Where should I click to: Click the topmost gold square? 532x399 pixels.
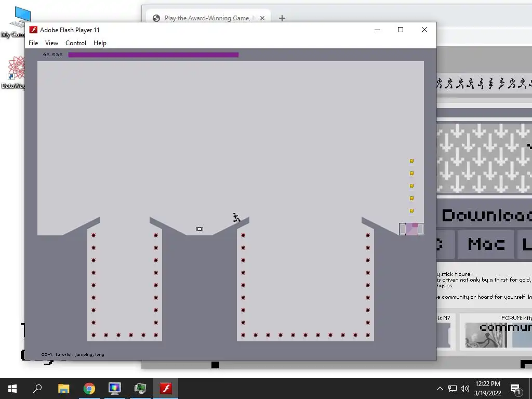(411, 161)
